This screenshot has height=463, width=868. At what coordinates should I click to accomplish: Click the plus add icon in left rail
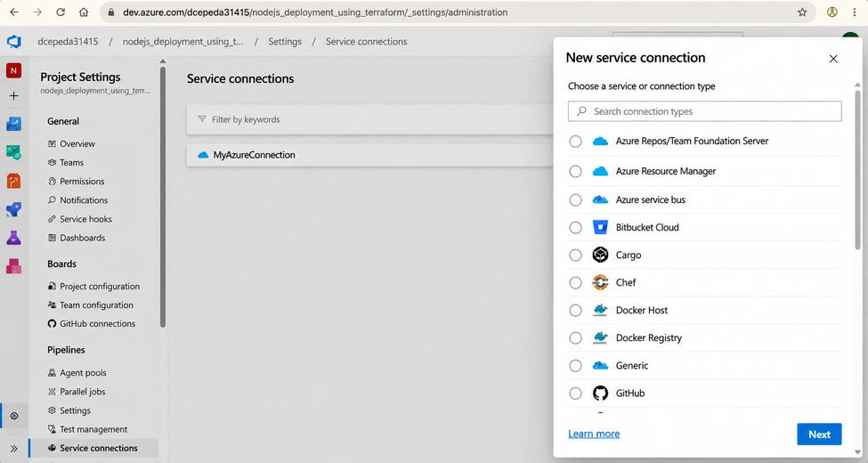[x=14, y=96]
